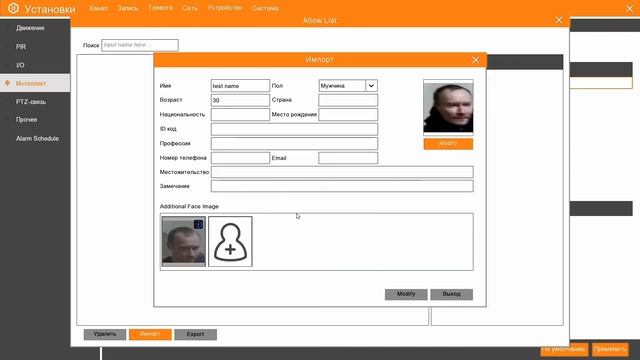Close the Импорт dialog

point(476,60)
